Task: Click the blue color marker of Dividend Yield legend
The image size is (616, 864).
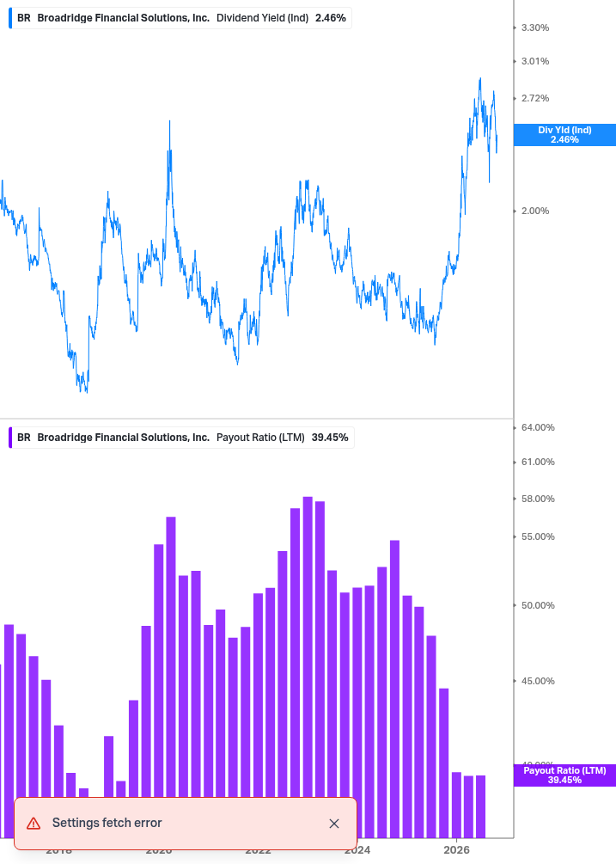Action: point(10,18)
